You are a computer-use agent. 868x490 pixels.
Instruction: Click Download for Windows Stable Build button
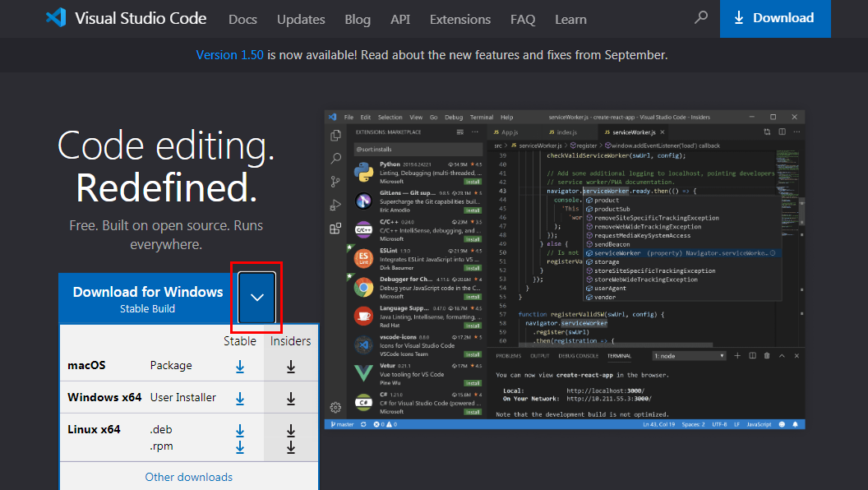tap(148, 298)
